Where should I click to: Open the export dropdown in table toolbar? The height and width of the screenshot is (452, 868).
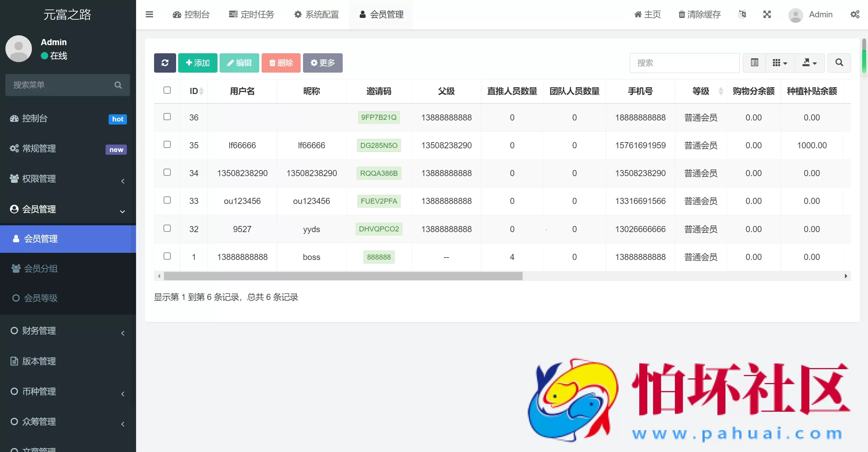pyautogui.click(x=810, y=63)
